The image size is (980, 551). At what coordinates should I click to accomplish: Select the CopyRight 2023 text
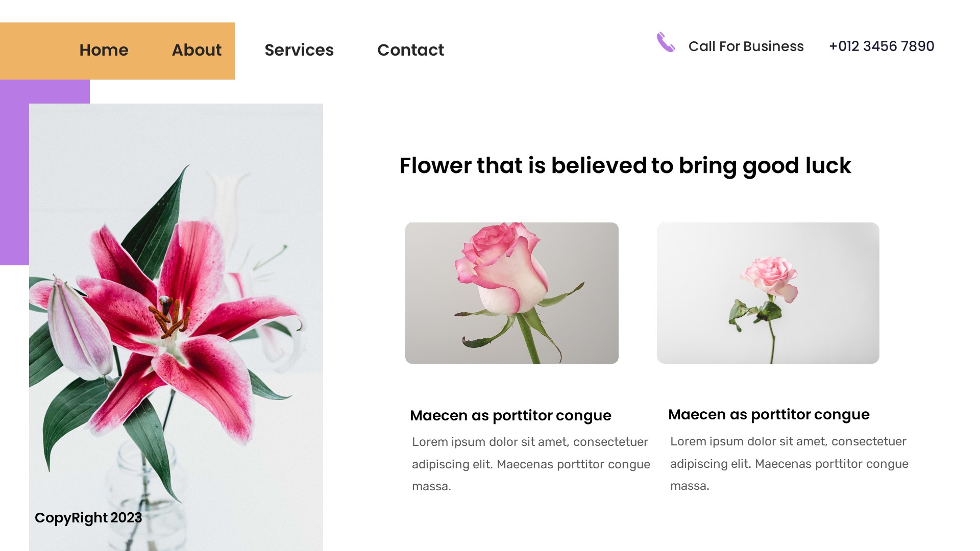[x=88, y=517]
